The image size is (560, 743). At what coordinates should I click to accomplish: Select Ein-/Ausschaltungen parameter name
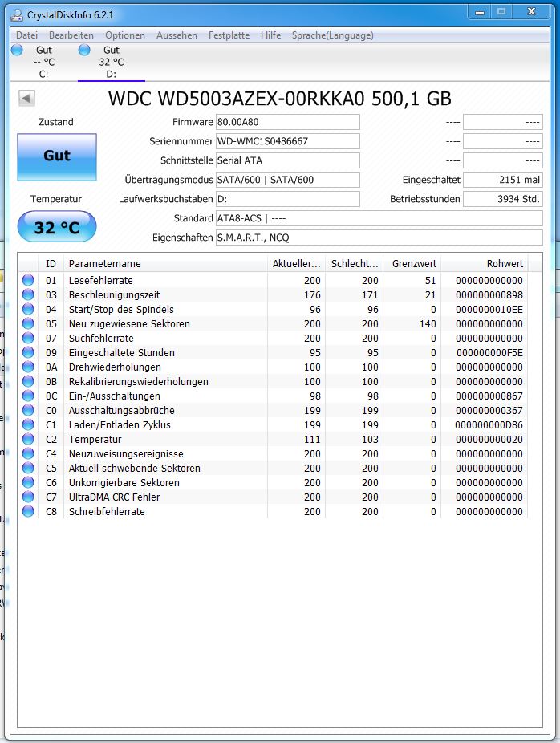coord(115,396)
